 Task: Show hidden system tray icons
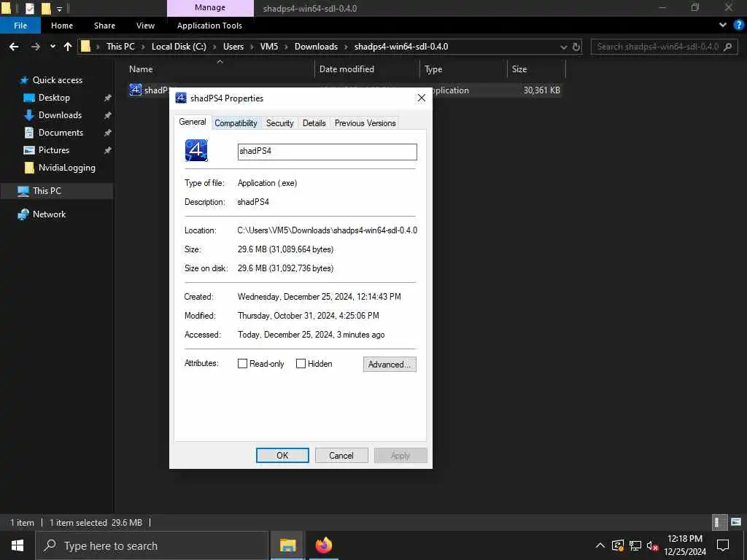click(x=600, y=545)
